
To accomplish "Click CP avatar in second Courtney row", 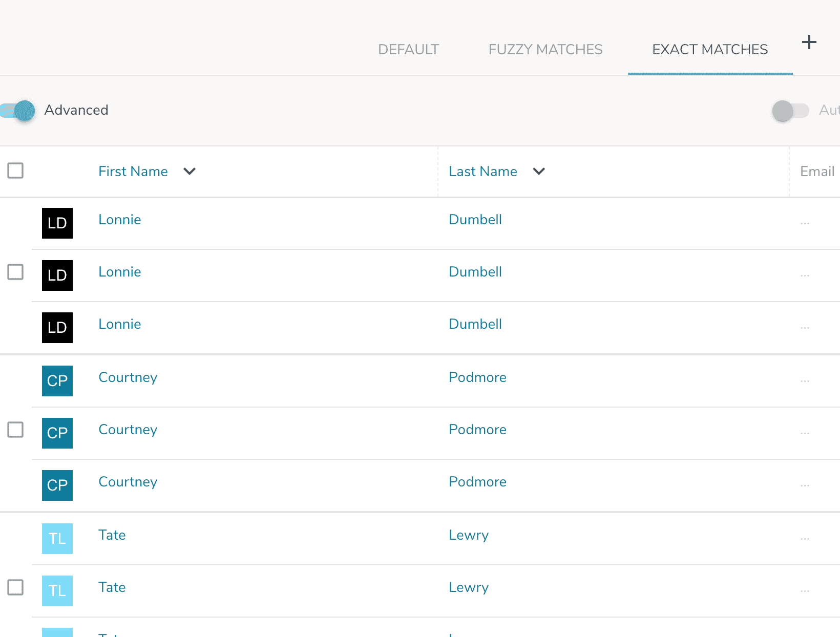I will [57, 433].
